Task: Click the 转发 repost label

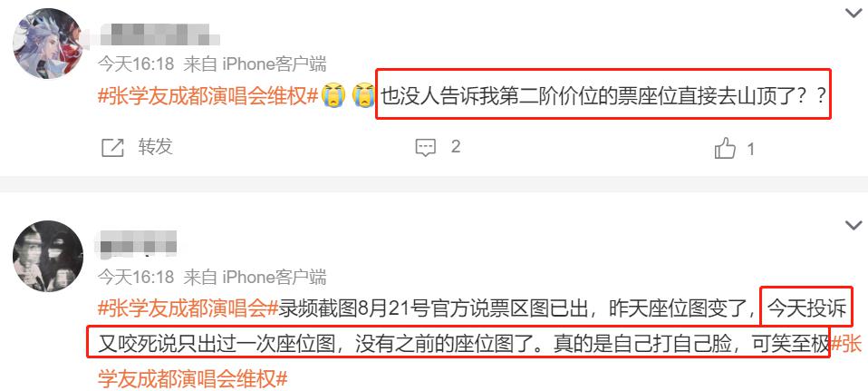Action: click(x=156, y=147)
